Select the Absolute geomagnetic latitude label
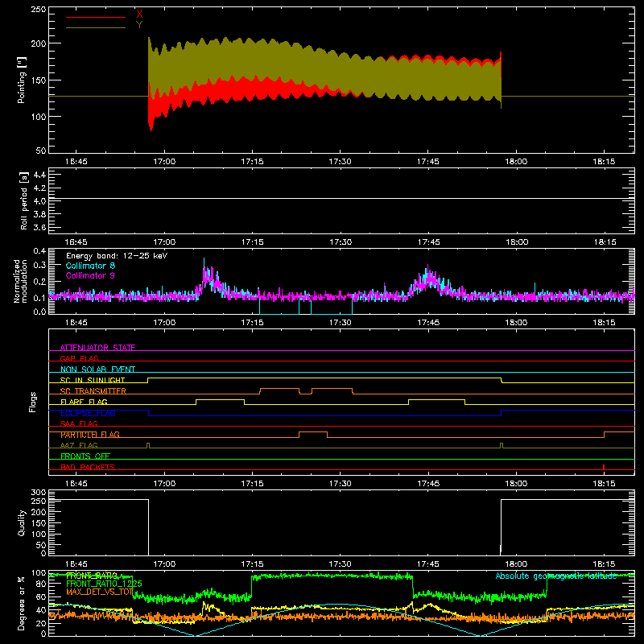Viewport: 644px width, 644px height. tap(556, 576)
